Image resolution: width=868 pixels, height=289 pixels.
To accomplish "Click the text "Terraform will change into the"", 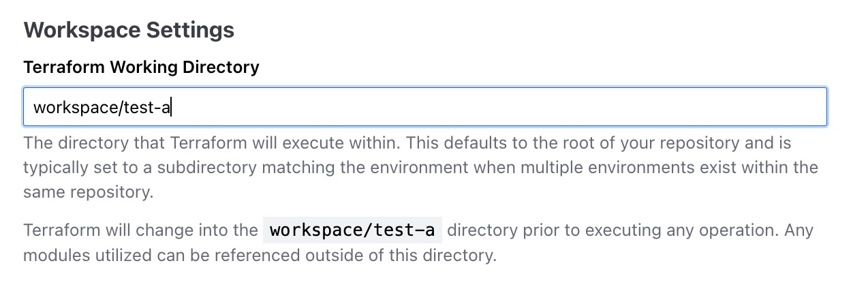I will [140, 230].
